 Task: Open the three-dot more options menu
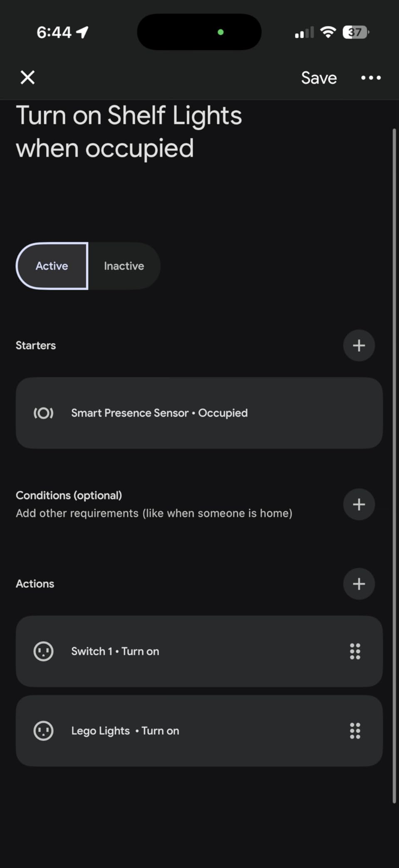371,77
